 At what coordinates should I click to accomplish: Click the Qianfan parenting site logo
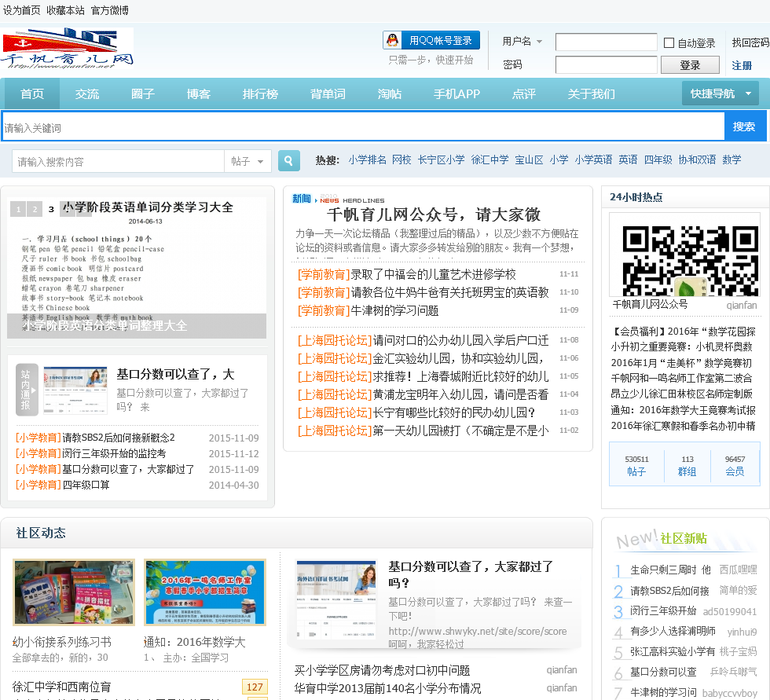coord(68,49)
